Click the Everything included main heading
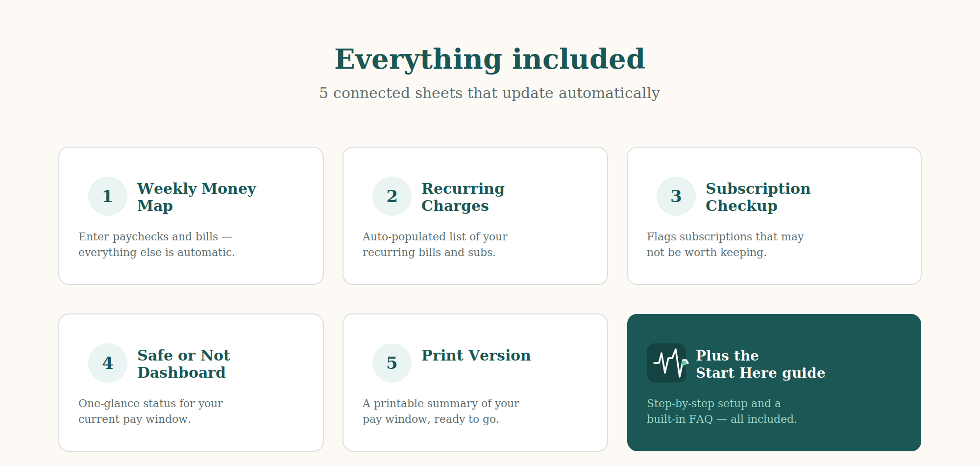 [x=490, y=59]
